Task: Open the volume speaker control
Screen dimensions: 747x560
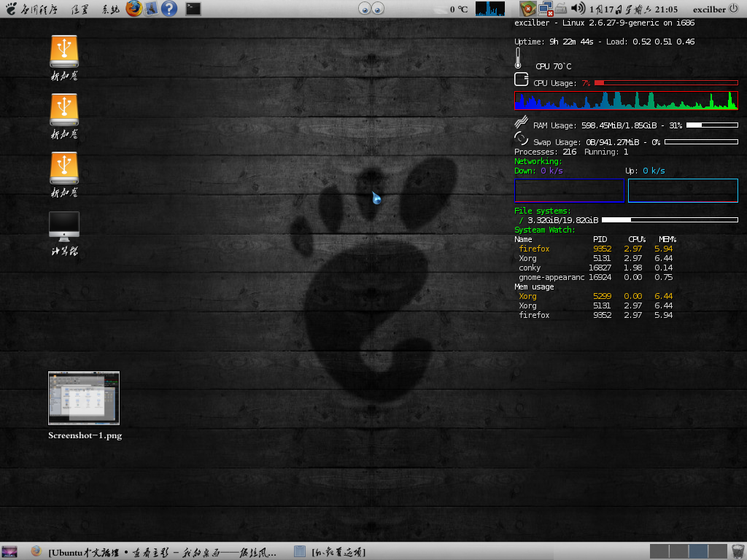Action: pos(578,8)
